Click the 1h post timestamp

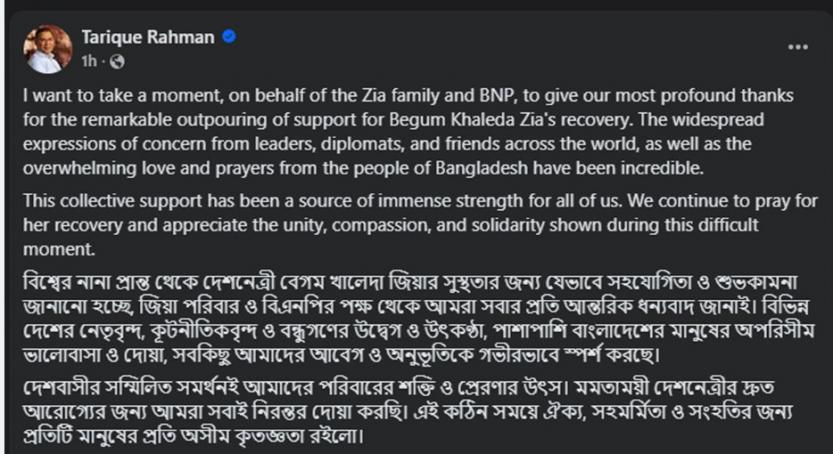(92, 63)
